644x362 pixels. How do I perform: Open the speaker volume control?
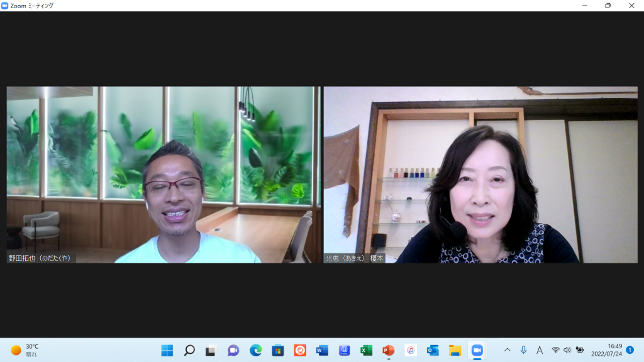[567, 350]
